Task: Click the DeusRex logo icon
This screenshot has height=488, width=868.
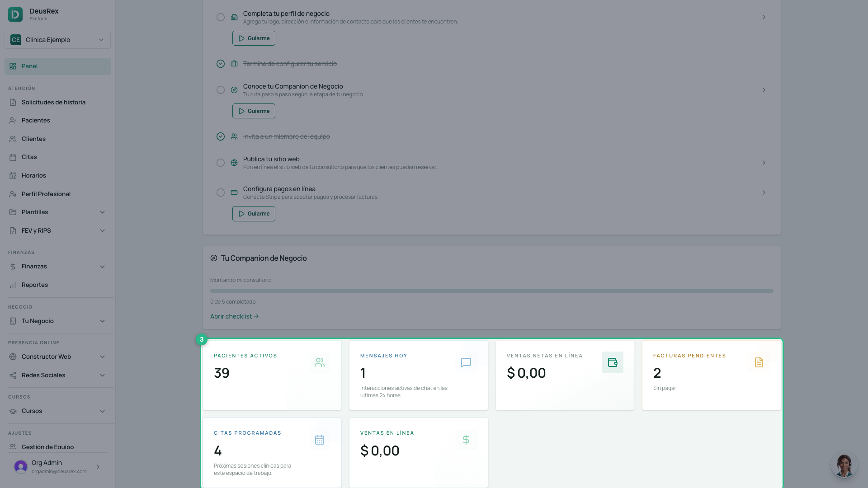Action: coord(15,14)
